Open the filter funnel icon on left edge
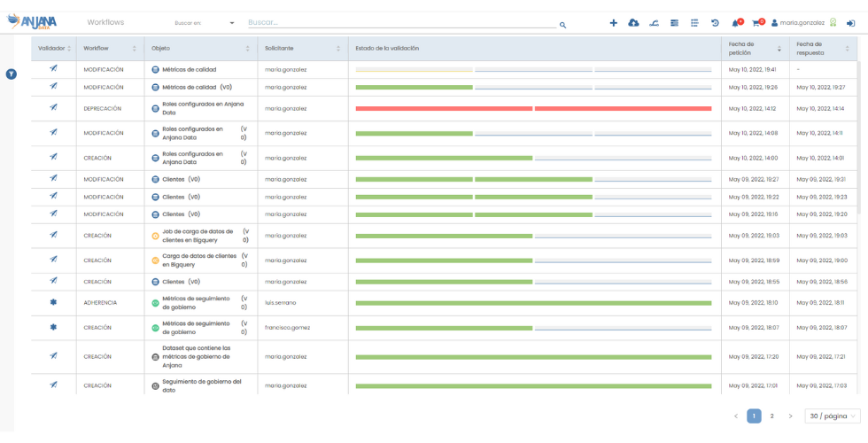Viewport: 868px width, 443px height. point(12,74)
